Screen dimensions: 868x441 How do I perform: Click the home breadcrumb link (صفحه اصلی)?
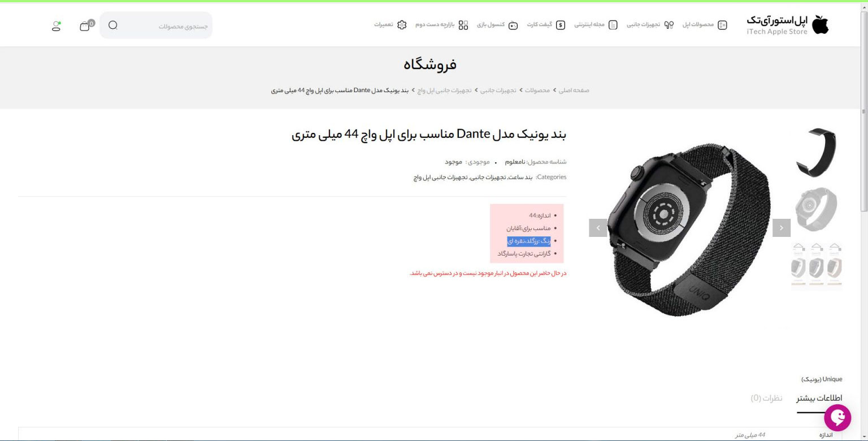pos(574,90)
